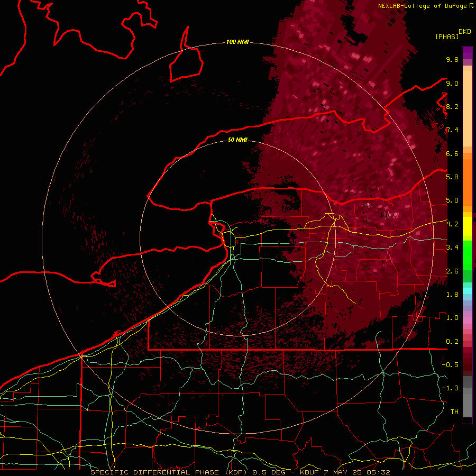Select the 6.6 scale value
Screen dimensions: 476x476
pyautogui.click(x=452, y=153)
